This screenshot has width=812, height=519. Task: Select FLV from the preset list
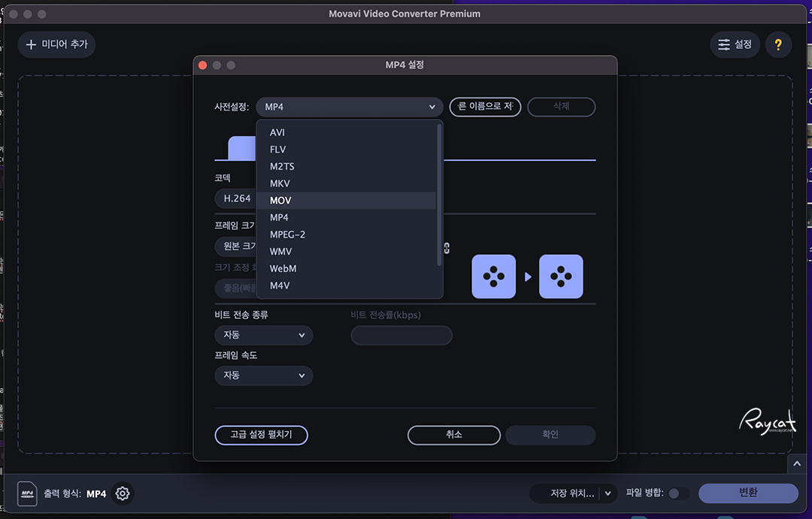pyautogui.click(x=346, y=149)
